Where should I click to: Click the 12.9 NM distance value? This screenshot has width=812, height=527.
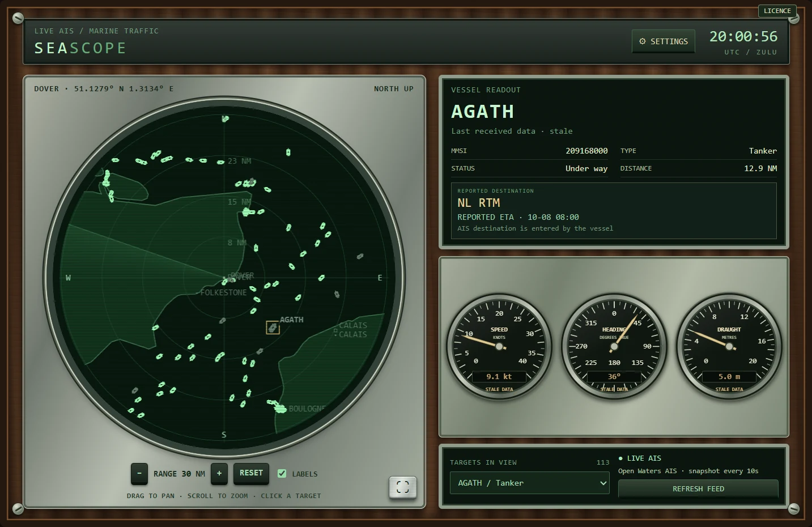click(x=760, y=168)
